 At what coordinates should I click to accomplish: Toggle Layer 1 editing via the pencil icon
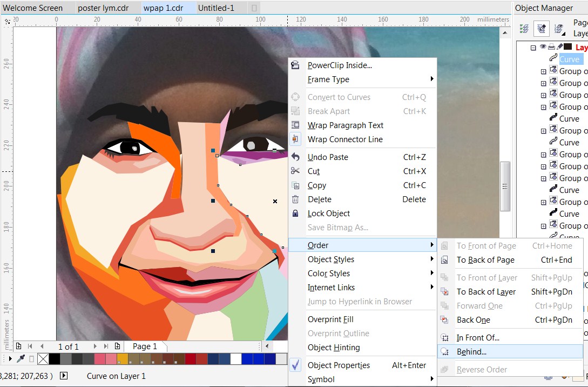coord(559,46)
